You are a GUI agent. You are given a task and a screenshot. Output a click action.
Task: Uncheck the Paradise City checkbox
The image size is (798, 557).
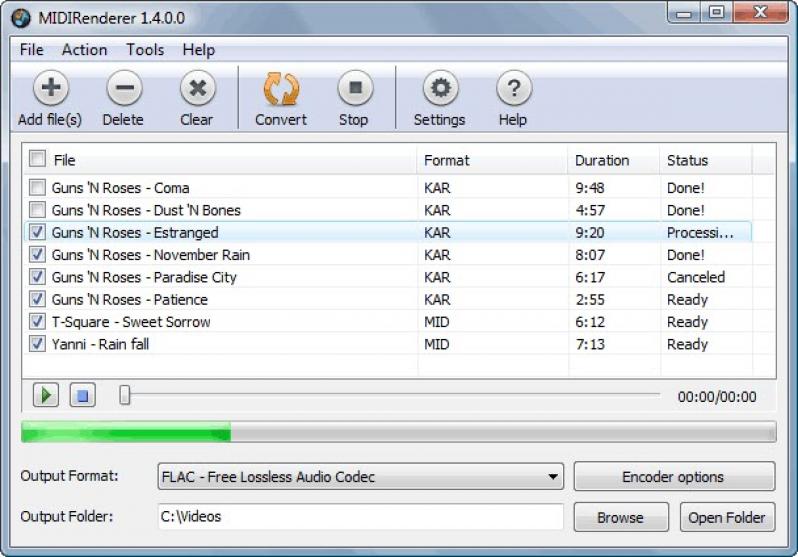pos(37,277)
